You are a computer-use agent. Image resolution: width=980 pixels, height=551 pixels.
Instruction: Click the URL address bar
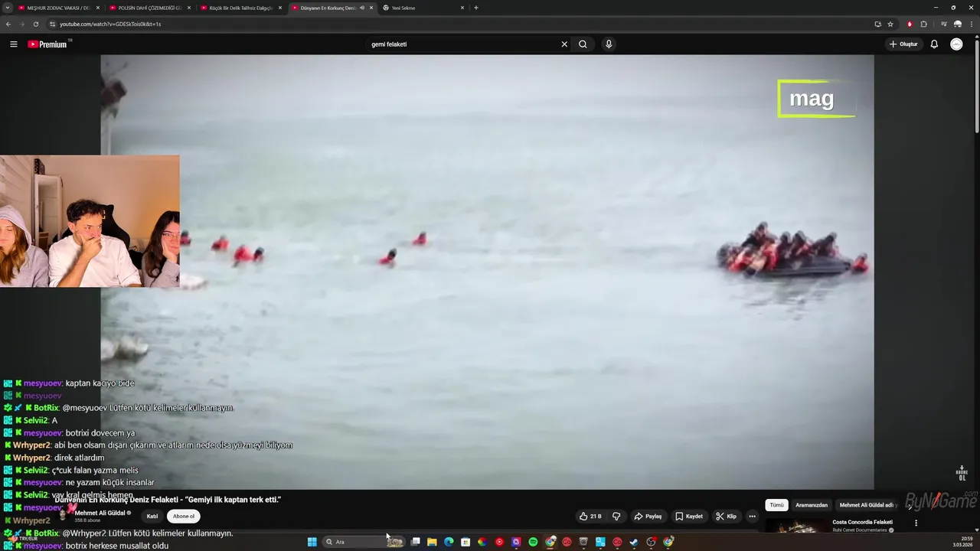coord(459,24)
